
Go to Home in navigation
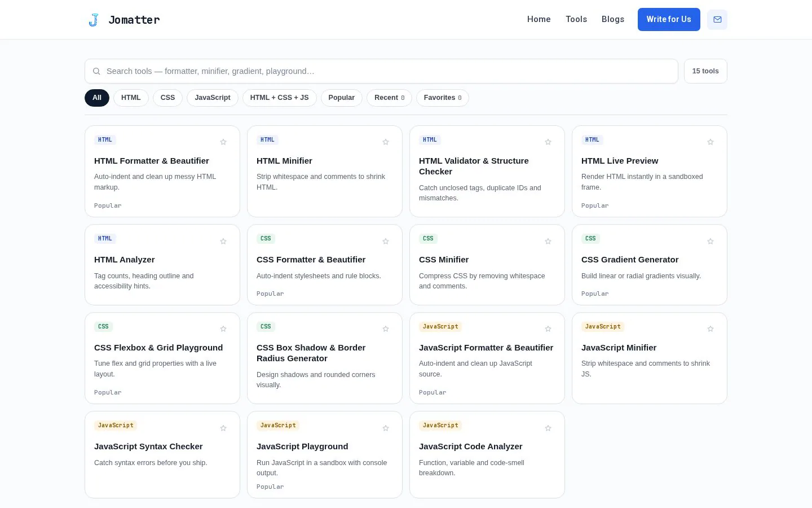[539, 19]
